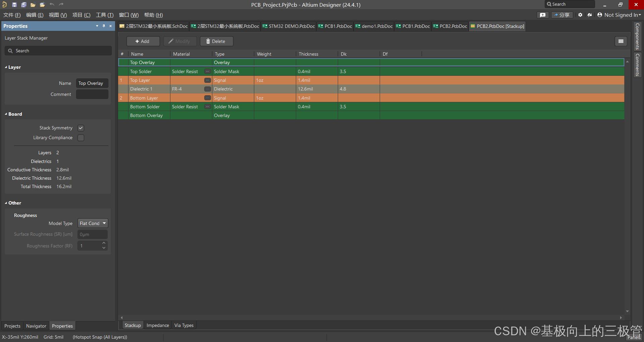Open the Projects panel tab
The width and height of the screenshot is (644, 342).
pyautogui.click(x=12, y=326)
